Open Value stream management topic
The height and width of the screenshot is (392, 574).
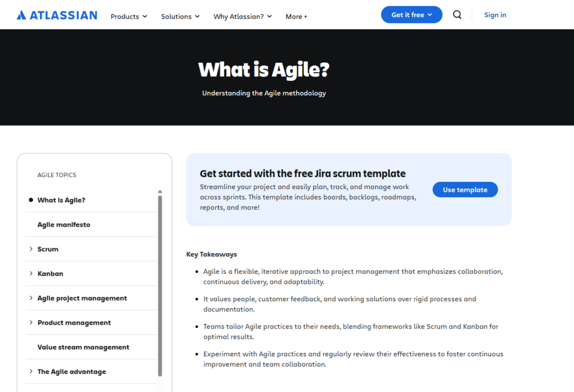click(83, 347)
